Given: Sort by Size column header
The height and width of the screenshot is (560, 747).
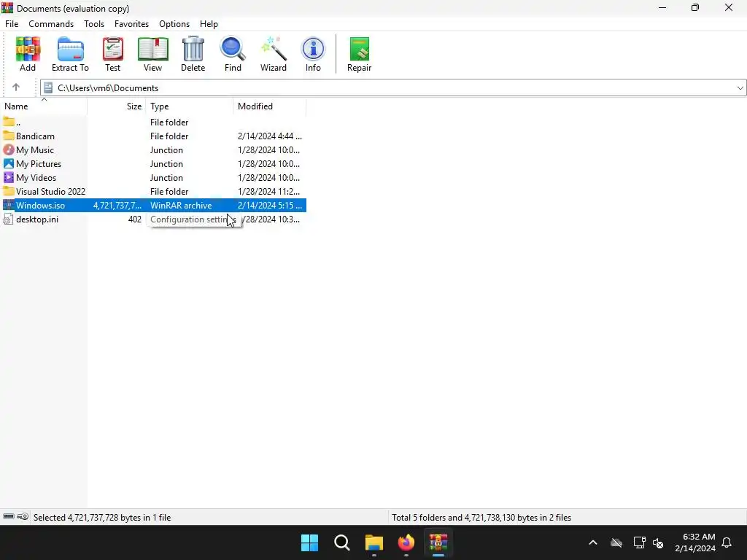Looking at the screenshot, I should 117,106.
